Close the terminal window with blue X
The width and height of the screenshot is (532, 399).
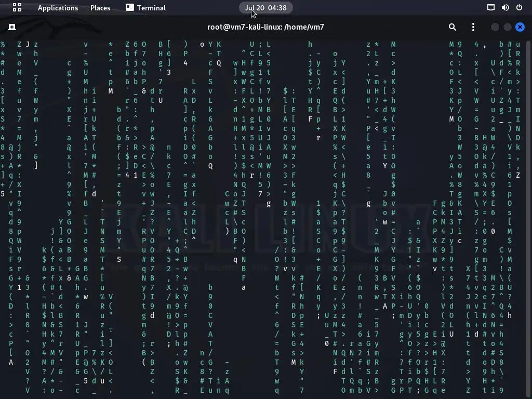(520, 27)
